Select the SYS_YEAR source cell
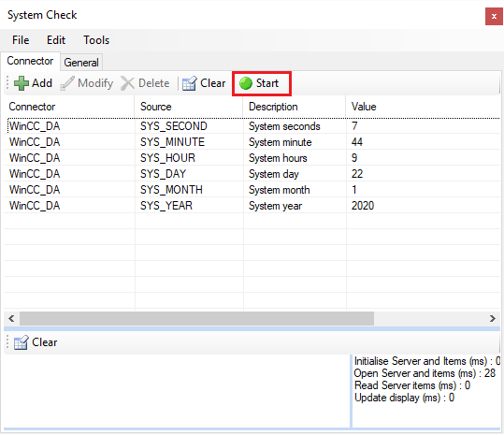This screenshot has height=435, width=504. [166, 206]
